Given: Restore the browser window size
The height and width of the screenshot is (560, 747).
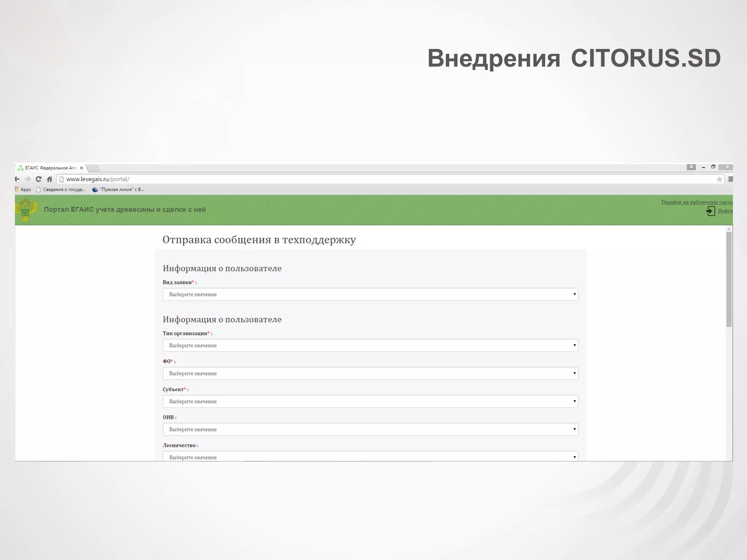Looking at the screenshot, I should (x=713, y=167).
